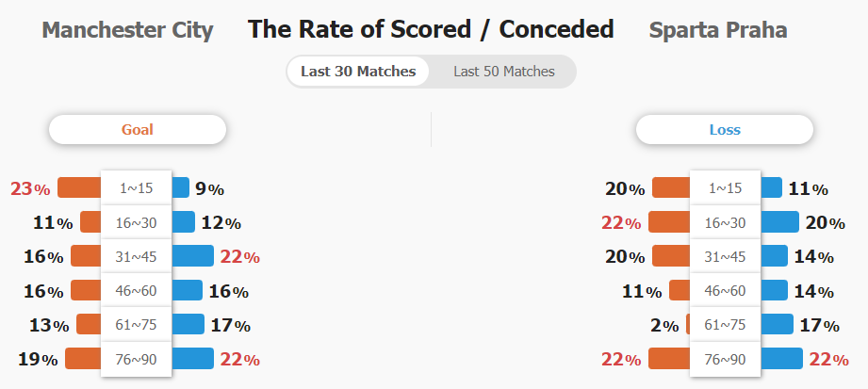Click Manchester City 76~90 interval label
This screenshot has height=389, width=868.
[x=136, y=359]
